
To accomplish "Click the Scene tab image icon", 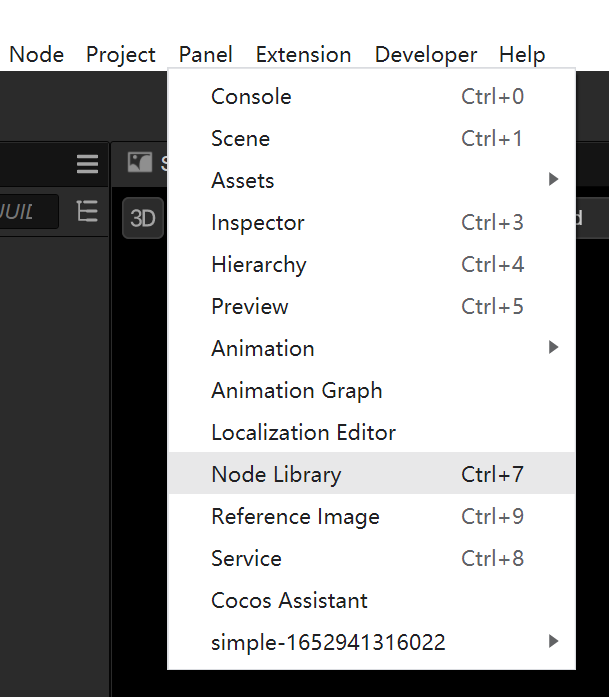I will 140,163.
